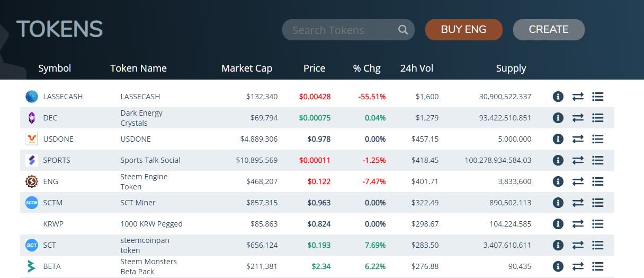The width and height of the screenshot is (644, 278).
Task: Click the BUY ENG button
Action: click(x=463, y=30)
